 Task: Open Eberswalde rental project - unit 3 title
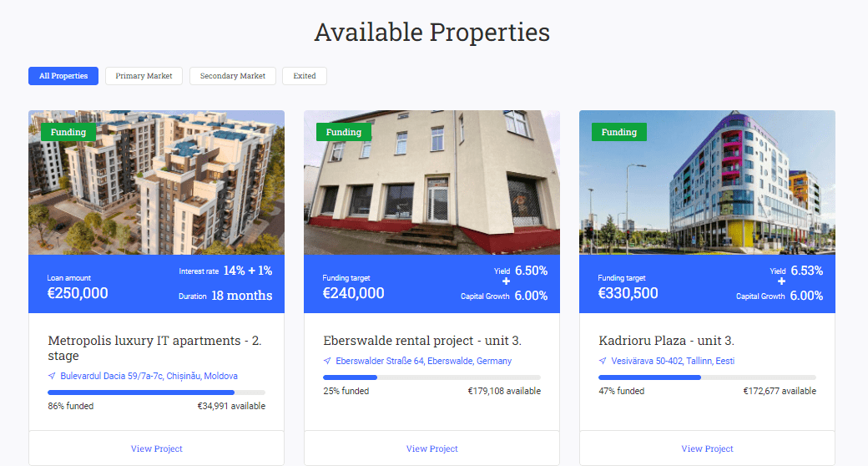pos(422,340)
